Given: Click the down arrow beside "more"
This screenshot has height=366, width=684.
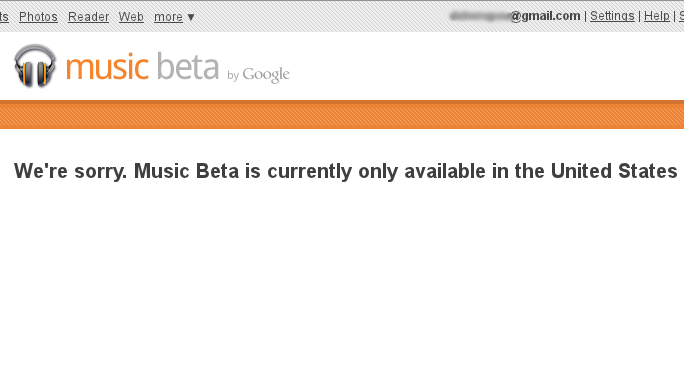Looking at the screenshot, I should point(191,17).
